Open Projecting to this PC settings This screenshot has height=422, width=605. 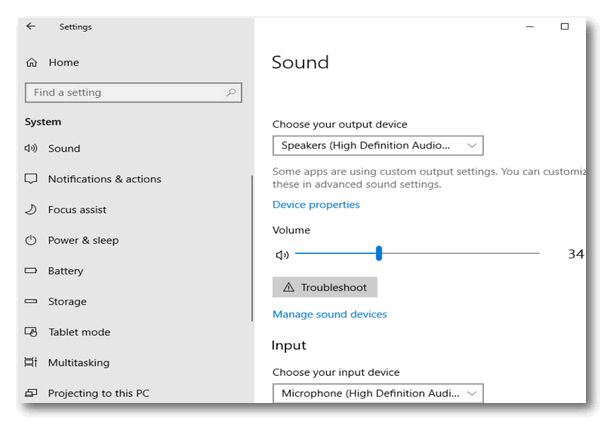tap(98, 393)
